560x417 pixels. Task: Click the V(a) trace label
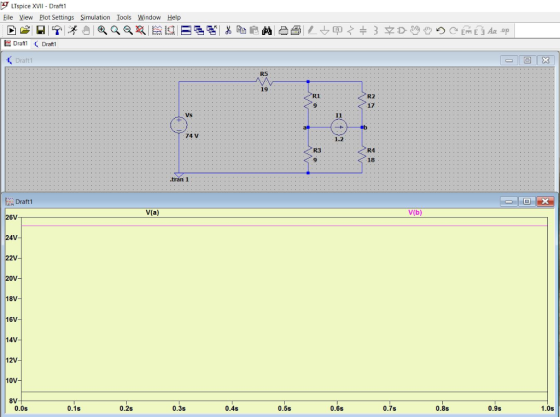[x=152, y=212]
